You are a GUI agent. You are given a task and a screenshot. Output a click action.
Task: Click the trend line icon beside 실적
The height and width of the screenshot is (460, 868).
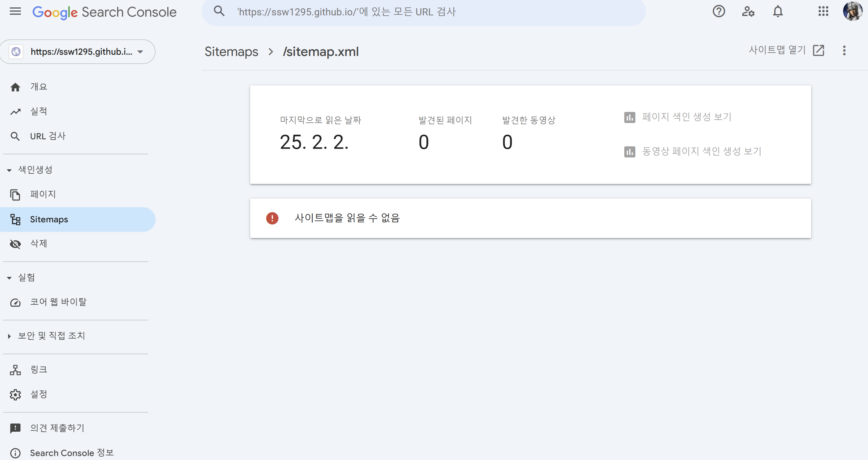[x=15, y=112]
